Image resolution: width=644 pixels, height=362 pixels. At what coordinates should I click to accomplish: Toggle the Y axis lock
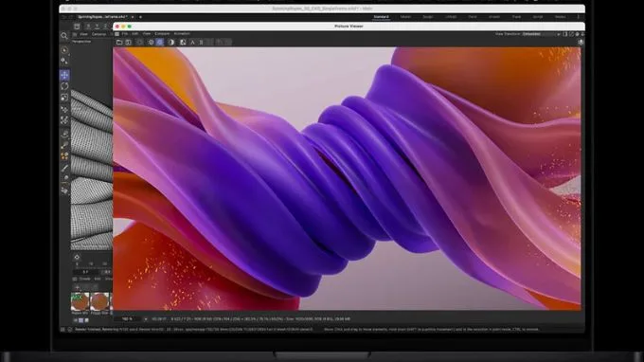97,26
